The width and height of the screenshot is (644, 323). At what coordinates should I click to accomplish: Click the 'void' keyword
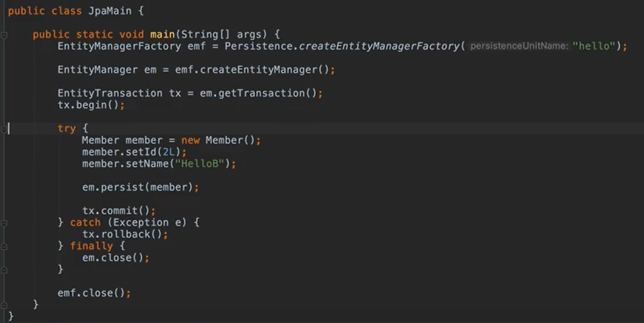pos(131,34)
